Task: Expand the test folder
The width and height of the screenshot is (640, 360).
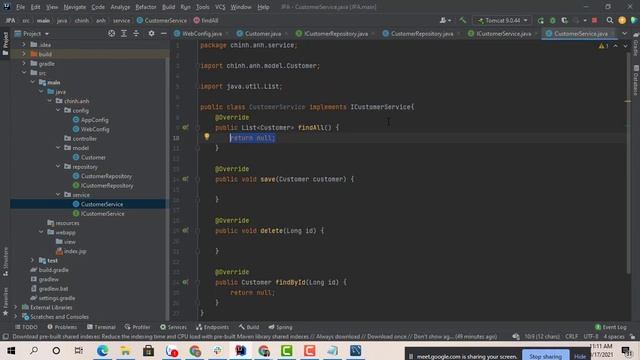Action: [x=32, y=260]
